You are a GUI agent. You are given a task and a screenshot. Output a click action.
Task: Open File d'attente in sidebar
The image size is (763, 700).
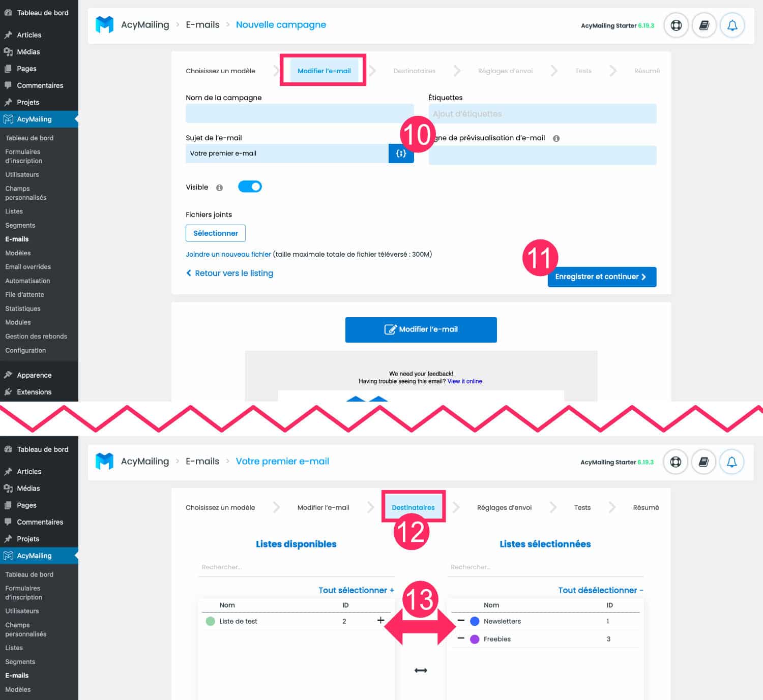[24, 294]
